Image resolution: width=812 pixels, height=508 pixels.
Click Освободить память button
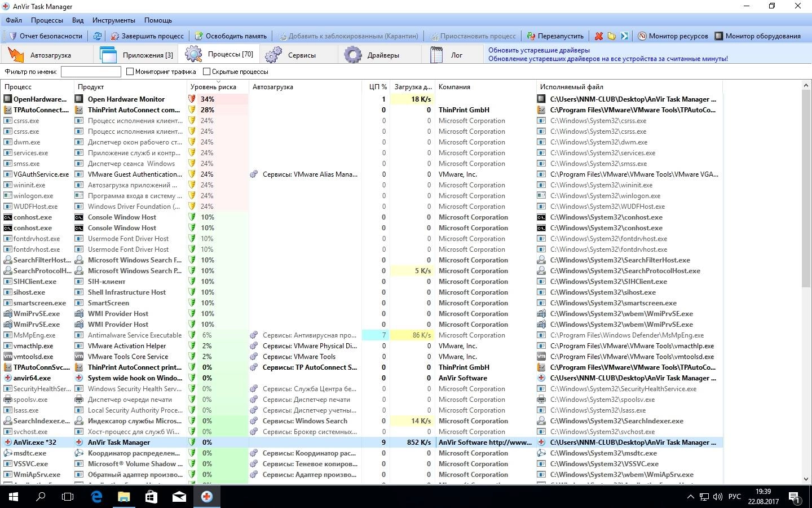pyautogui.click(x=231, y=36)
